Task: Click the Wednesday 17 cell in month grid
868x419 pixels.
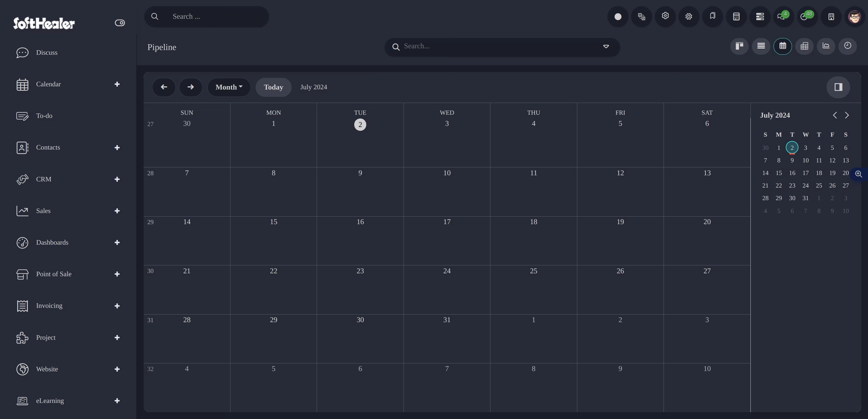Action: point(447,241)
